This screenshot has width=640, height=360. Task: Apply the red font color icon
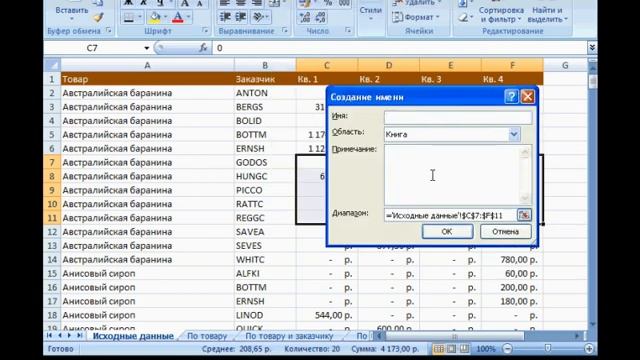[178, 18]
